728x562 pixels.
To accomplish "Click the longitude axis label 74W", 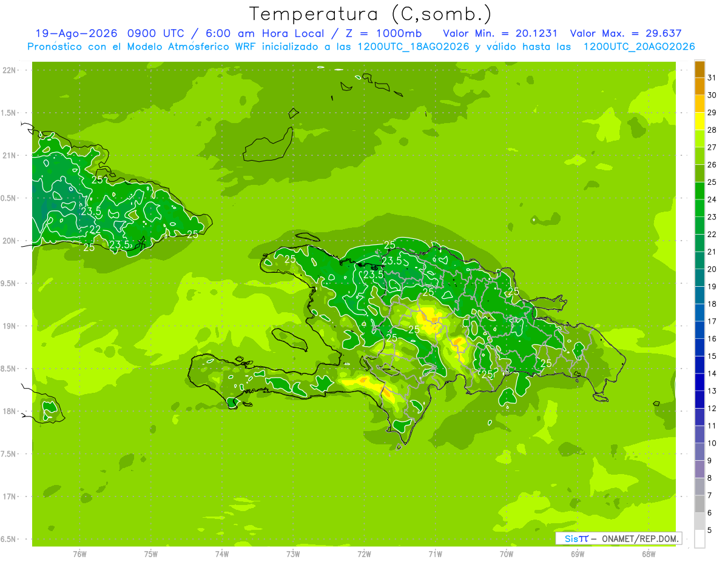I will pyautogui.click(x=222, y=554).
